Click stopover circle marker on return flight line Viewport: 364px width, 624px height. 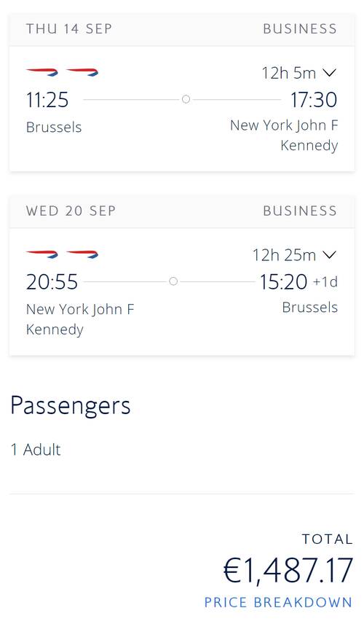173,281
